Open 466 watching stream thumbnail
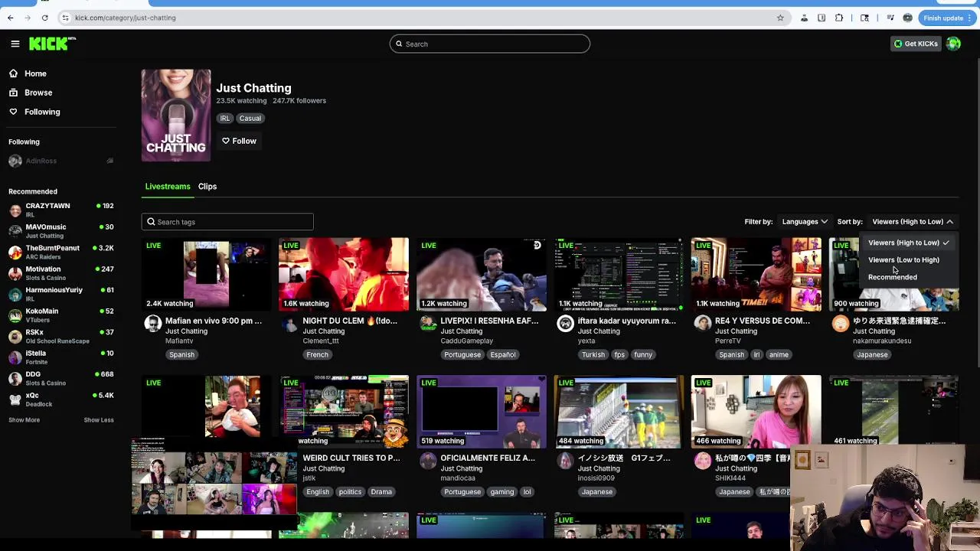The image size is (980, 551). tap(756, 412)
